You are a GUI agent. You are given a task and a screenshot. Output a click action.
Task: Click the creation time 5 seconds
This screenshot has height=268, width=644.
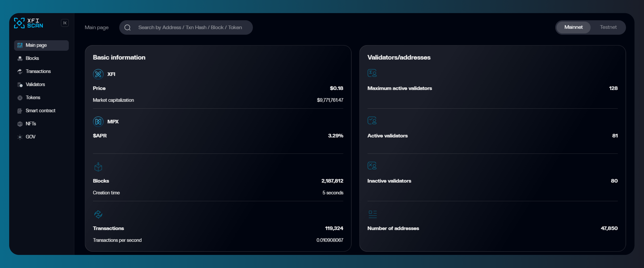click(x=333, y=193)
